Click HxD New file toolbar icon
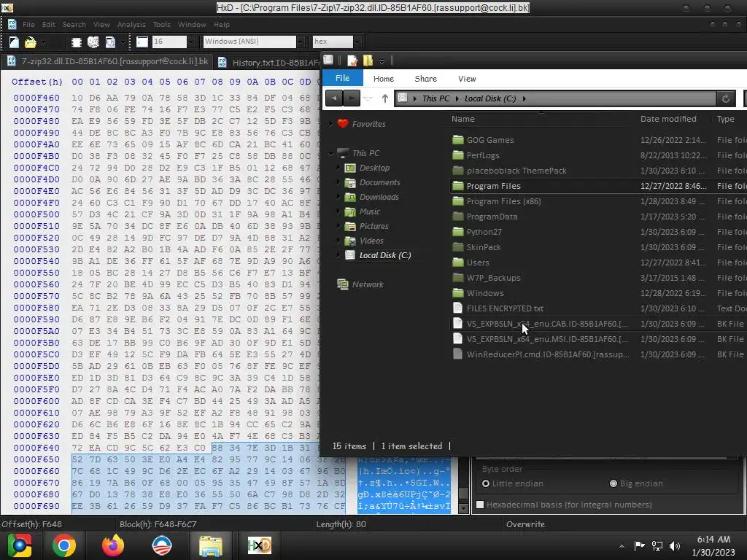Viewport: 747px width, 560px height. pyautogui.click(x=14, y=42)
